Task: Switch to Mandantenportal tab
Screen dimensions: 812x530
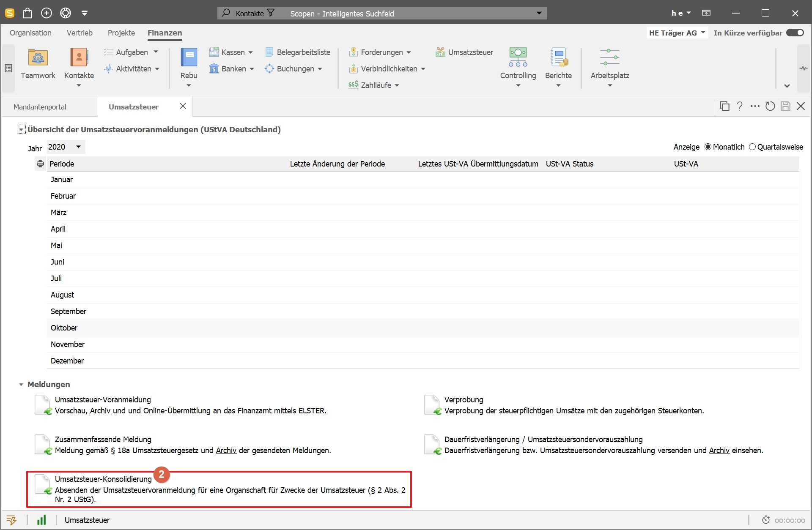Action: coord(40,107)
